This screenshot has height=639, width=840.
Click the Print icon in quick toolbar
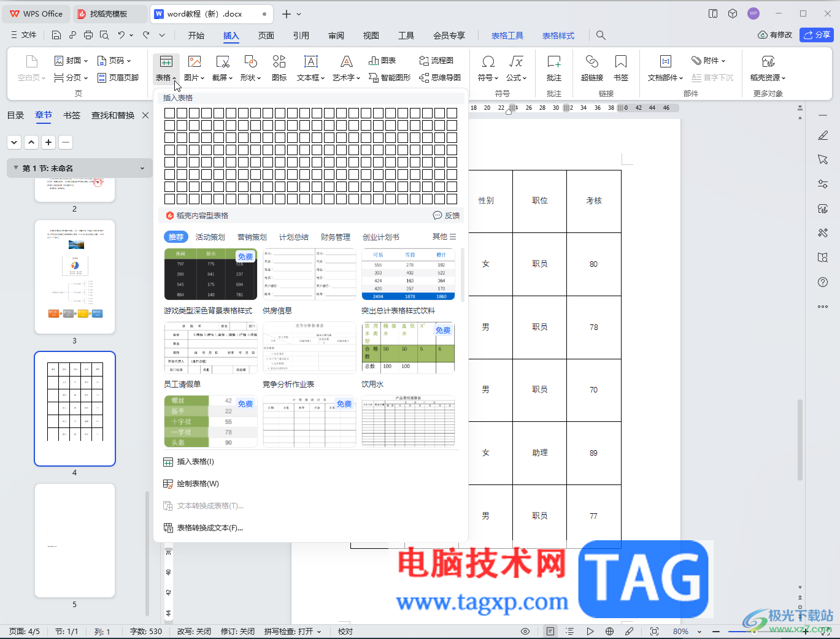click(x=88, y=35)
